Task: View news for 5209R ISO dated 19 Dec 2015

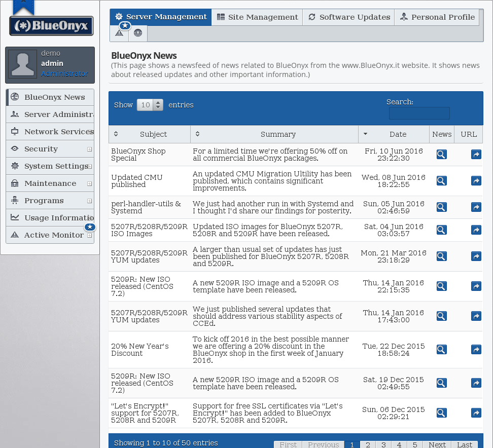Action: point(441,383)
